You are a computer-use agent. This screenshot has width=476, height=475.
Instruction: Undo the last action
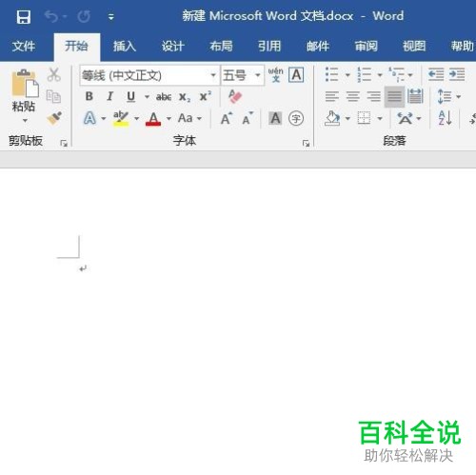coord(51,16)
